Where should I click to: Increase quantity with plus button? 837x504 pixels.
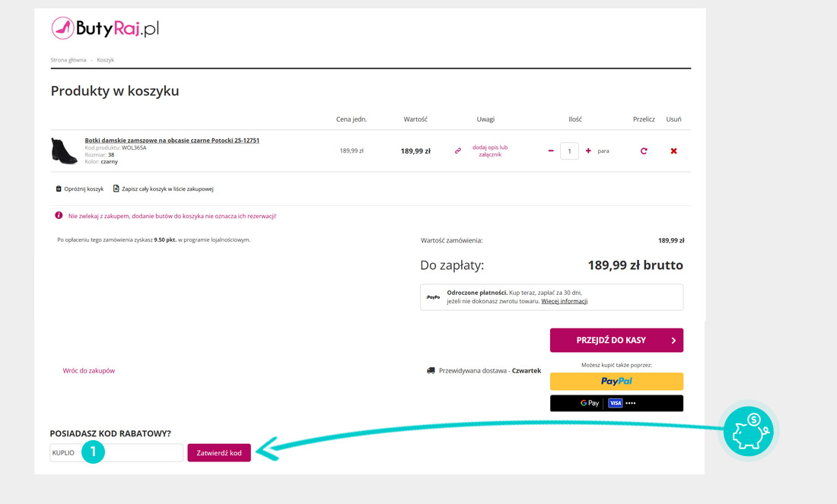tap(588, 151)
